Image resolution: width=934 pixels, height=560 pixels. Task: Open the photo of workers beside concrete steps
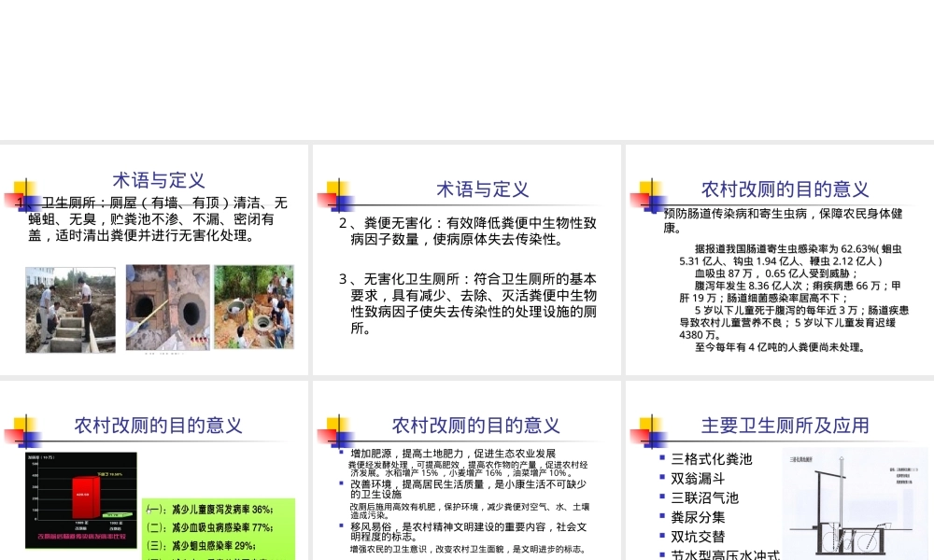click(70, 310)
